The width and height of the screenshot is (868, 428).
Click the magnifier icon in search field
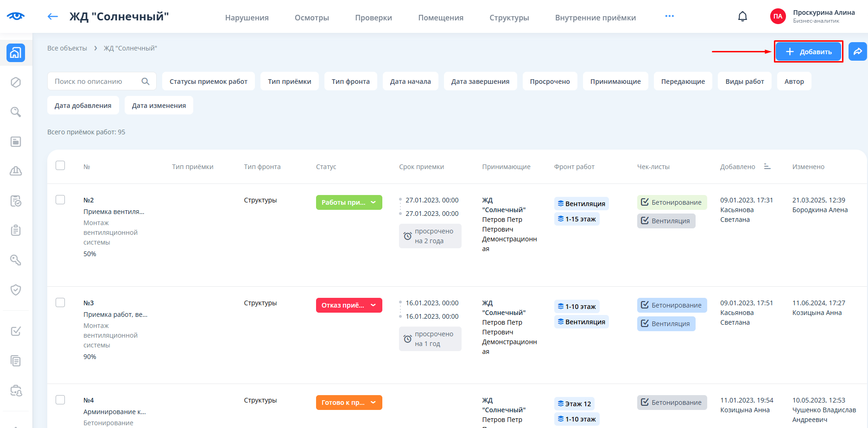pyautogui.click(x=146, y=82)
